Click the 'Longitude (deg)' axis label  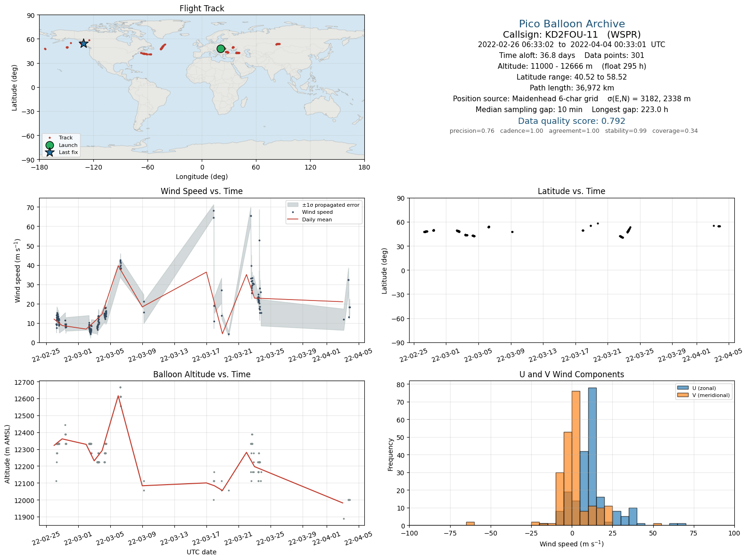point(202,177)
